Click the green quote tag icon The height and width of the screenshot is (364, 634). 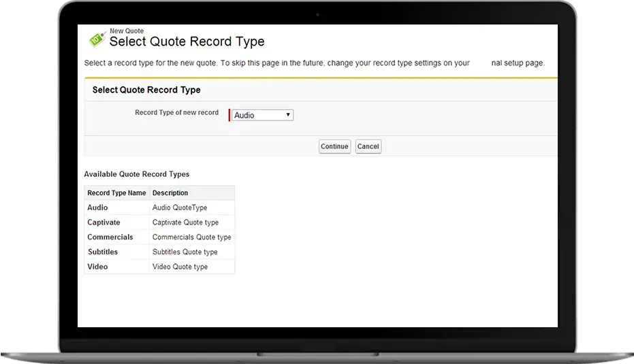[x=97, y=39]
